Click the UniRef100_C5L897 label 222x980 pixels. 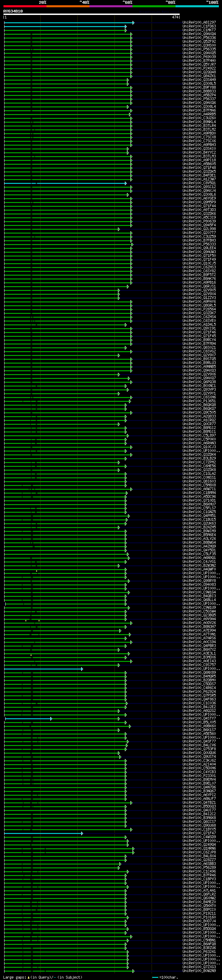(199, 436)
